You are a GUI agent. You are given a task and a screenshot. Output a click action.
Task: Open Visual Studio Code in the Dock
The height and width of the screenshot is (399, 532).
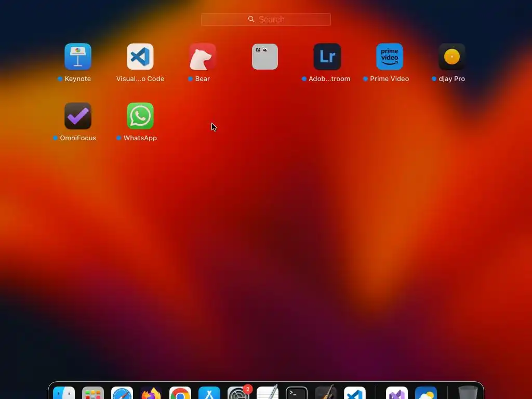(355, 394)
